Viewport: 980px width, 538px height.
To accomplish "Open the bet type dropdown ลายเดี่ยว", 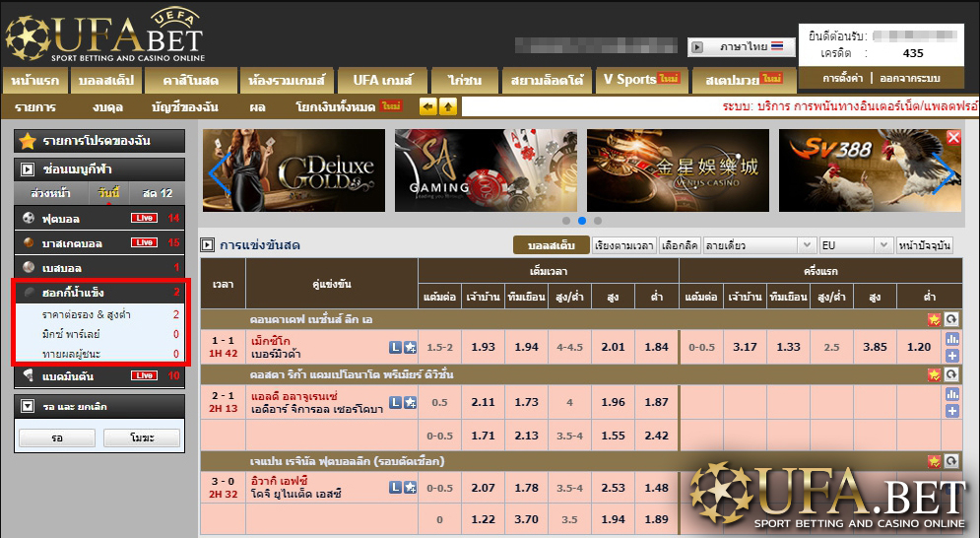I will click(759, 245).
